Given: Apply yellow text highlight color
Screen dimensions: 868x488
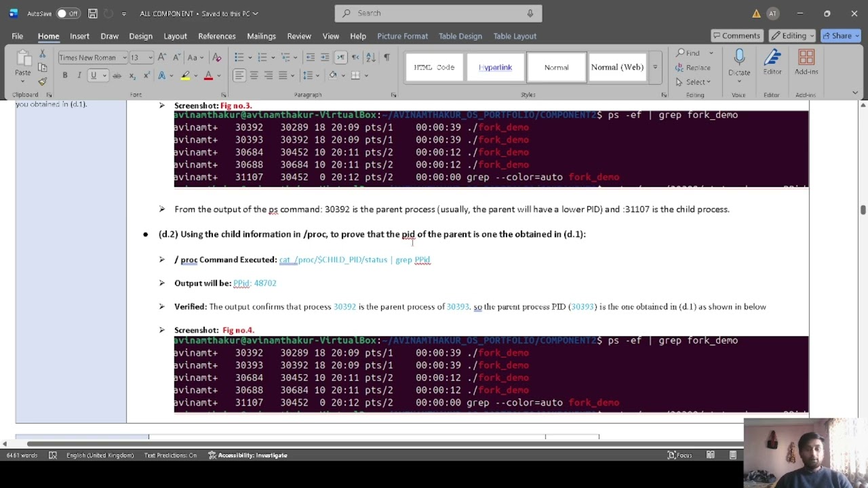Looking at the screenshot, I should [x=185, y=75].
